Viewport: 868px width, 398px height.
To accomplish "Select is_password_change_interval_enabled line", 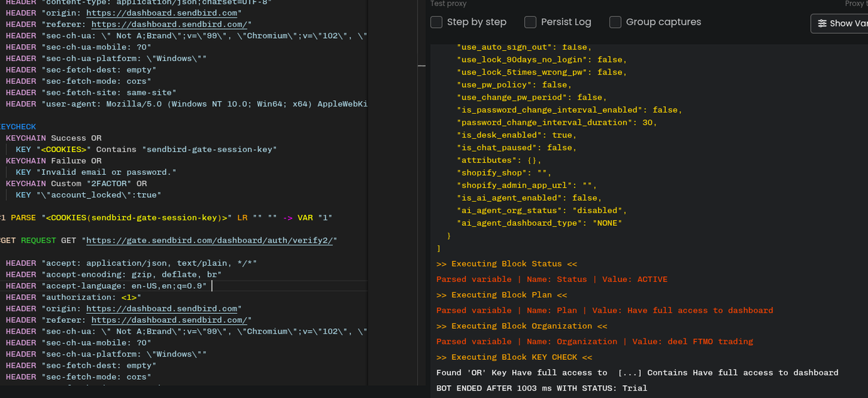I will 570,110.
